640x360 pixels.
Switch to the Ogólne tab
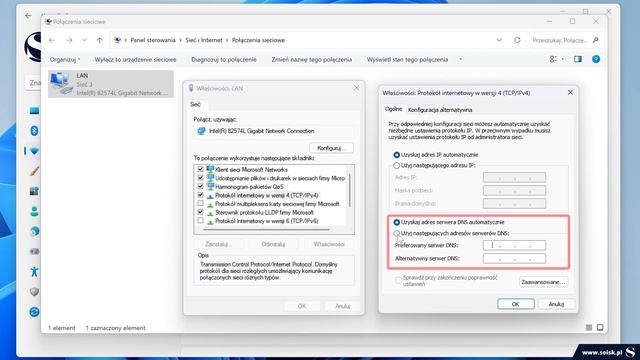click(x=393, y=109)
